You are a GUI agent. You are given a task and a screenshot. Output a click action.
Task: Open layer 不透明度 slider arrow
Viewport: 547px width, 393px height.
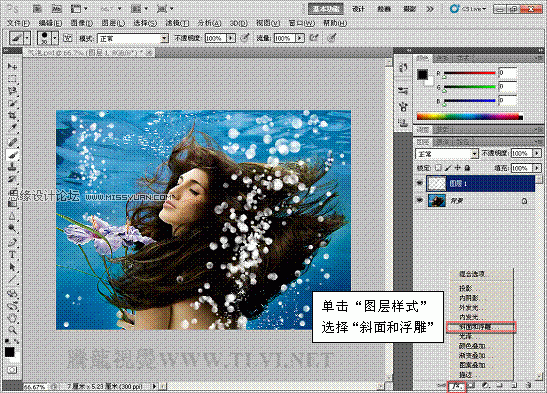click(537, 153)
